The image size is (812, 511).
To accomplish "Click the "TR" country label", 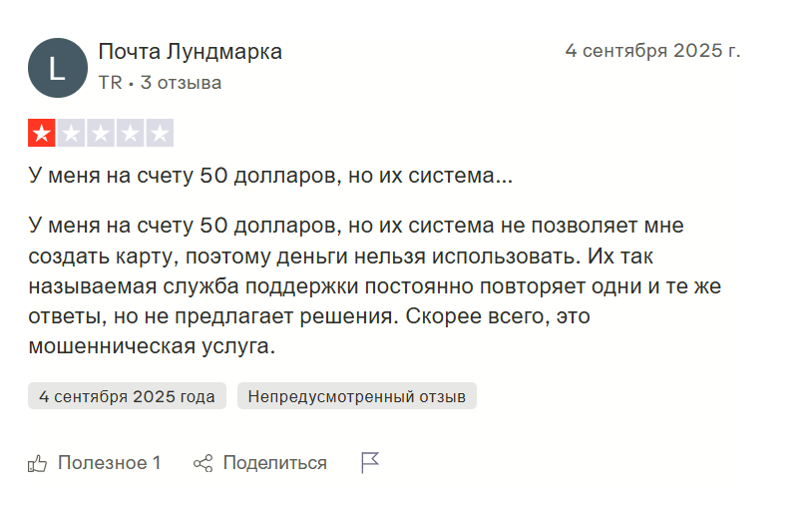I will point(110,83).
